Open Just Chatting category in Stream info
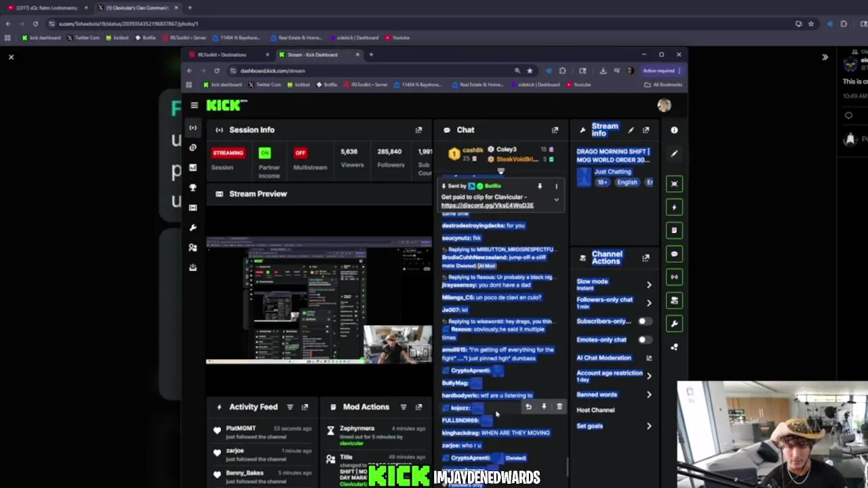 [x=612, y=171]
